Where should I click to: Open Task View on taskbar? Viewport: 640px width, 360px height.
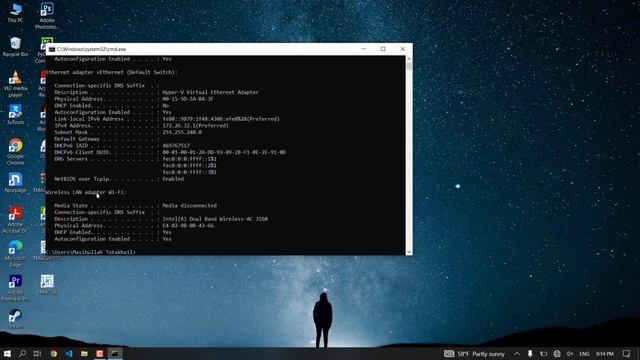tap(37, 353)
